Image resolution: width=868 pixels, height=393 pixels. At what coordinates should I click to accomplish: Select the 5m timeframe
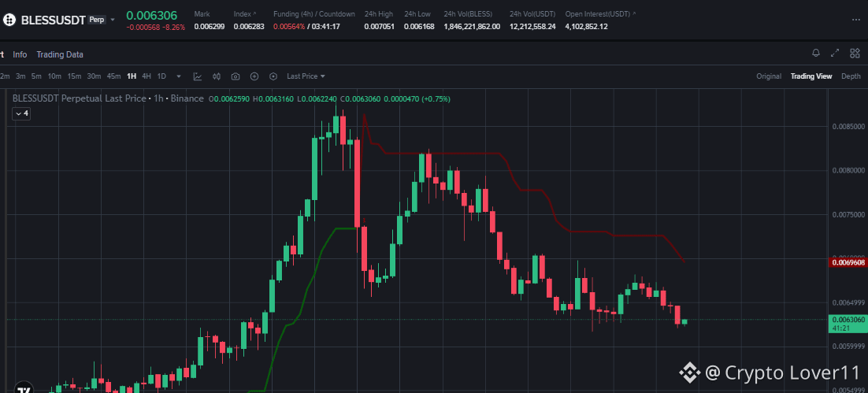click(36, 76)
